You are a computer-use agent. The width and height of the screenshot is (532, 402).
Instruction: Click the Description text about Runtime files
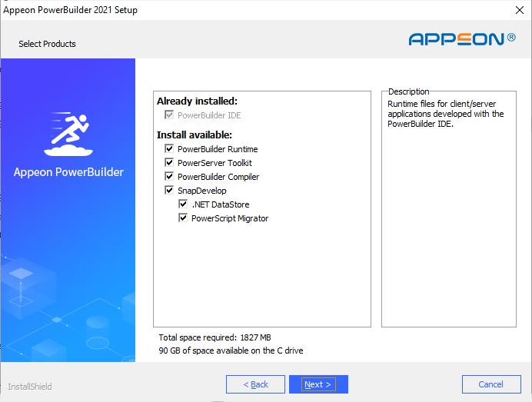tap(446, 114)
